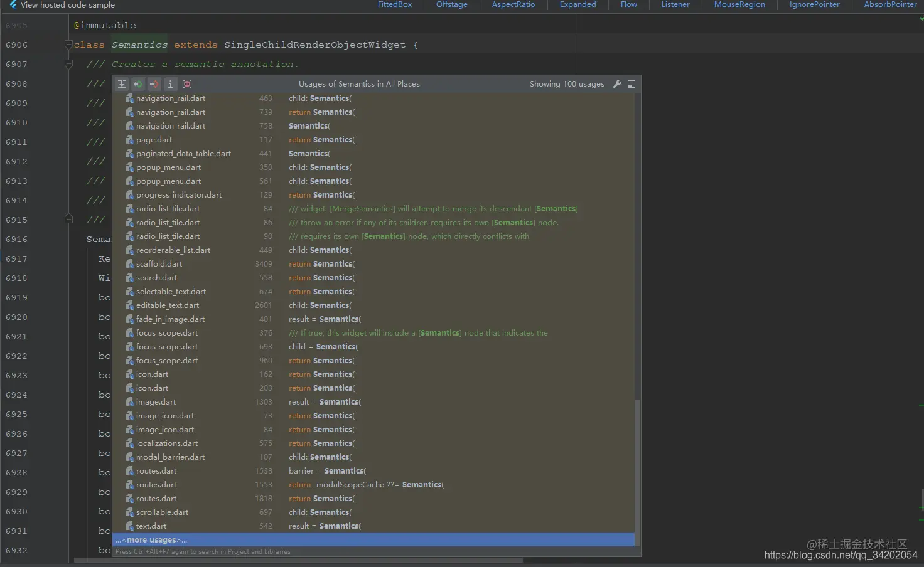The height and width of the screenshot is (567, 924).
Task: Select navigation_rail.dart usage at line 758
Action: coord(373,126)
